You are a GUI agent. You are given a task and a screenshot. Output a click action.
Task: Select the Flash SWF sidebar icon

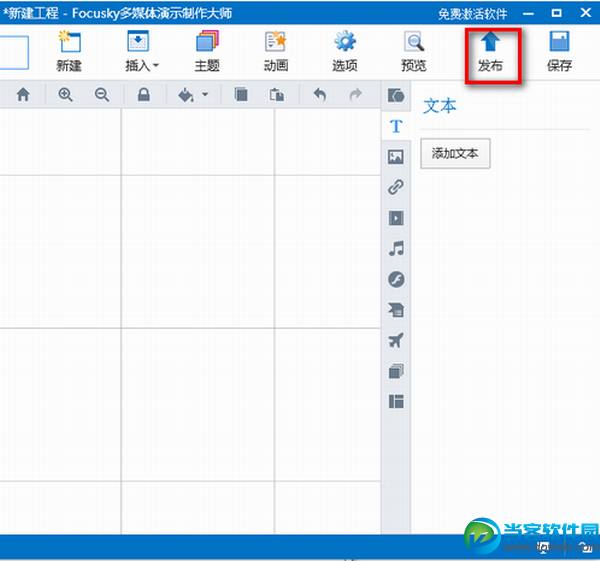click(396, 279)
